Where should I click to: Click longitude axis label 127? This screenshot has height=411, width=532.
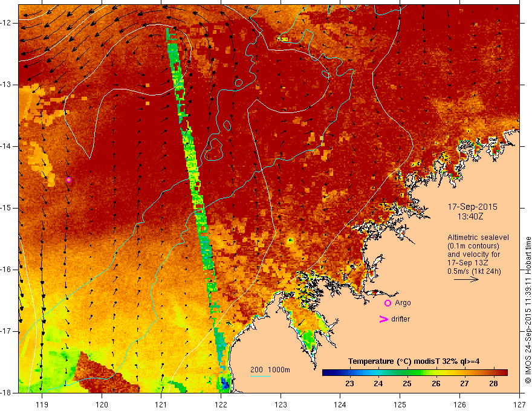[x=519, y=404]
